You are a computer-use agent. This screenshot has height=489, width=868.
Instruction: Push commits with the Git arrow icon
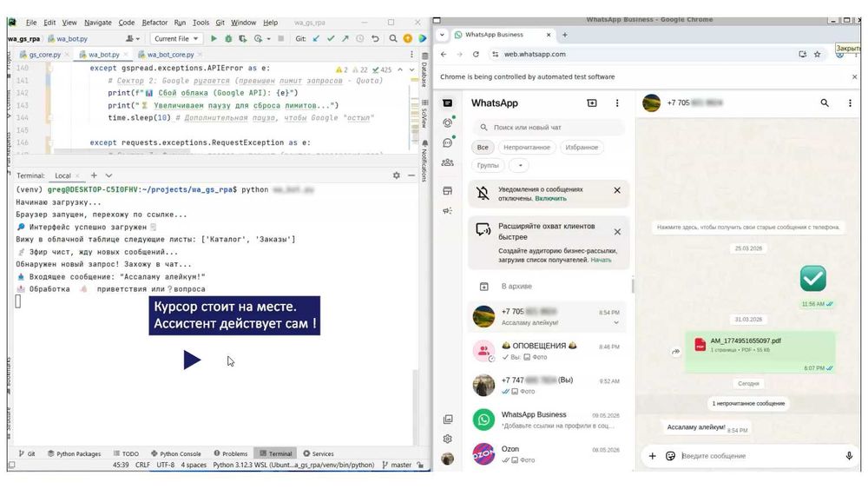[345, 39]
